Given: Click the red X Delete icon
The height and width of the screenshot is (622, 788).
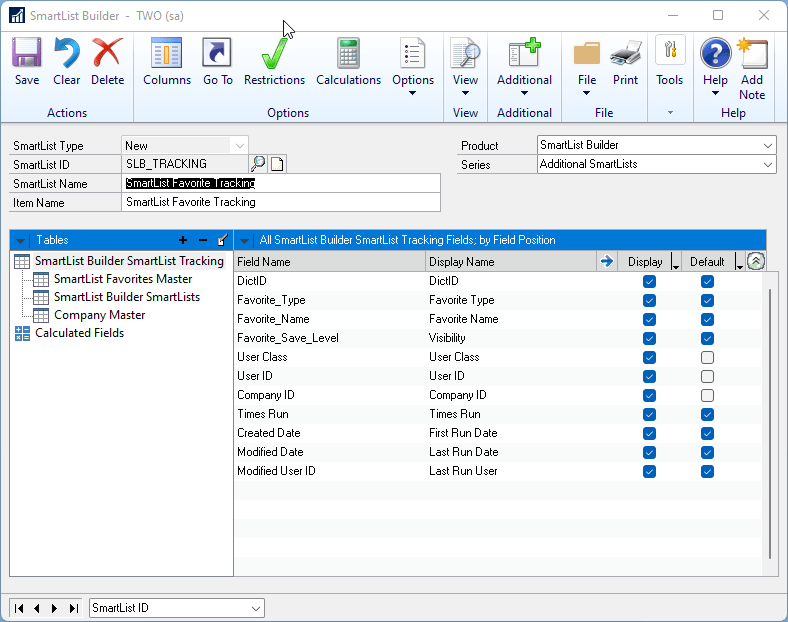Looking at the screenshot, I should click(107, 52).
